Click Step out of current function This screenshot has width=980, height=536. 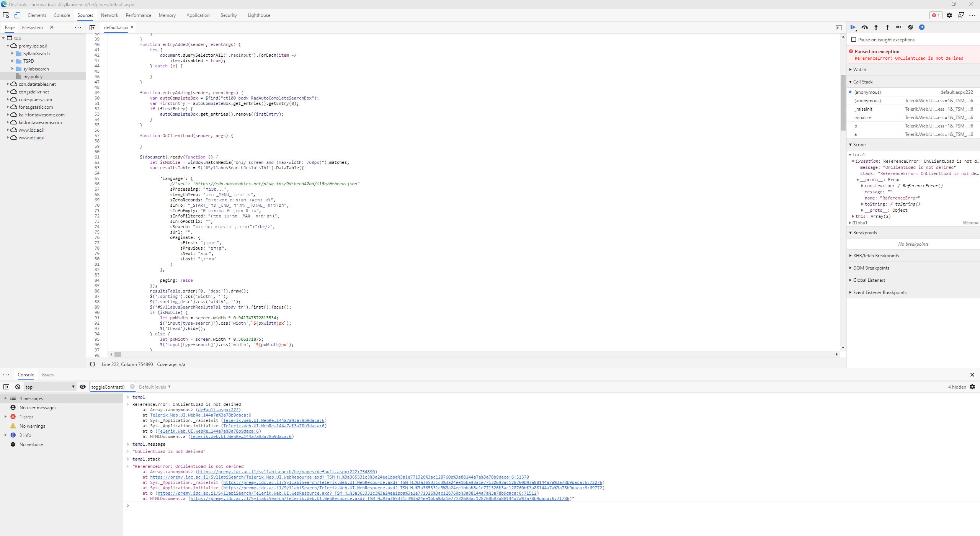[x=887, y=27]
